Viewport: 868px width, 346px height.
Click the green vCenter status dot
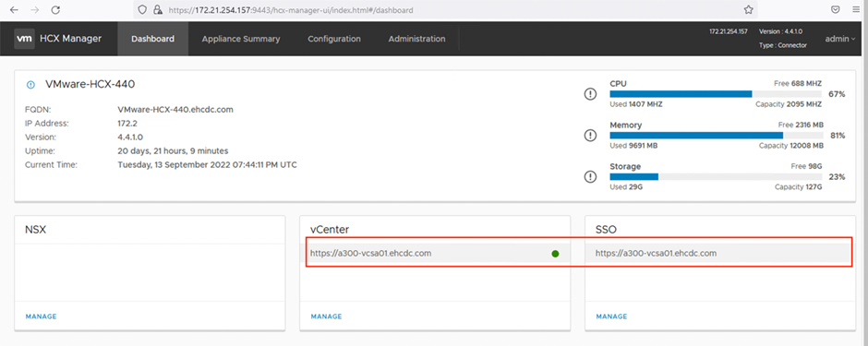pos(555,254)
